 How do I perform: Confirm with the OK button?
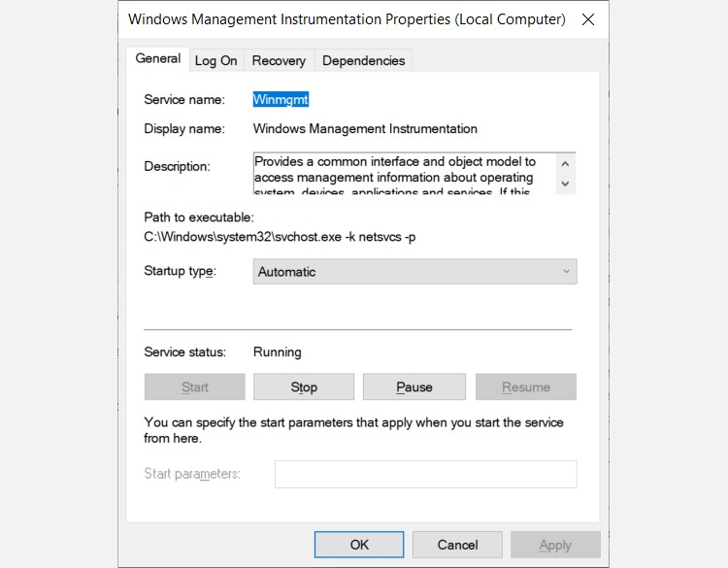click(x=359, y=545)
